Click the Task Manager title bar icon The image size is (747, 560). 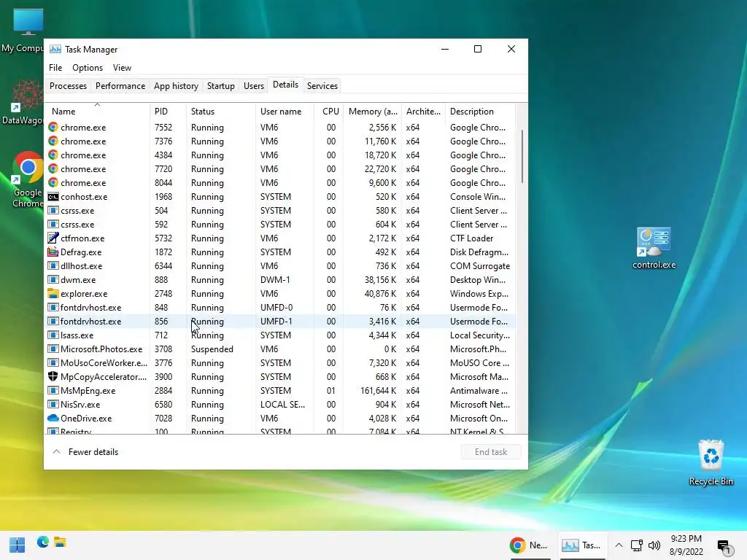[x=55, y=49]
